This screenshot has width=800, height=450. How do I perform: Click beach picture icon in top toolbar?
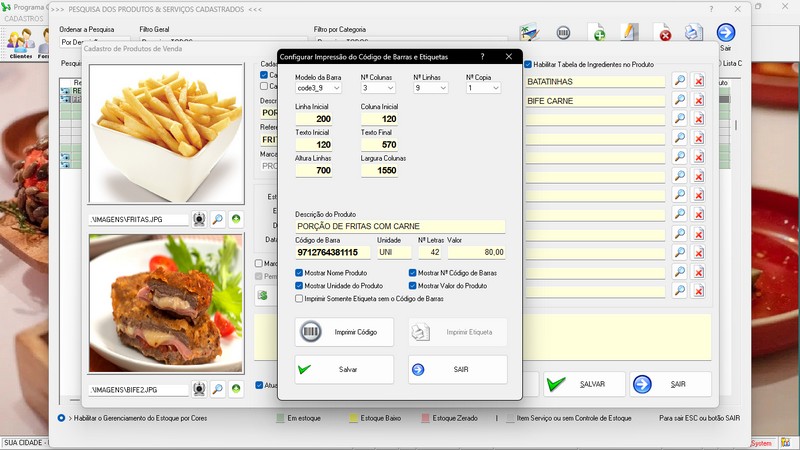click(x=530, y=32)
